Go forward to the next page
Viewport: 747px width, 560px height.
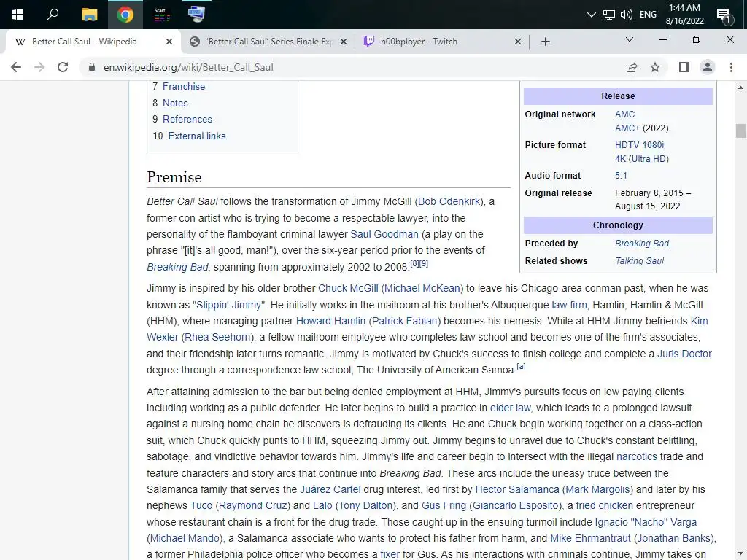39,67
